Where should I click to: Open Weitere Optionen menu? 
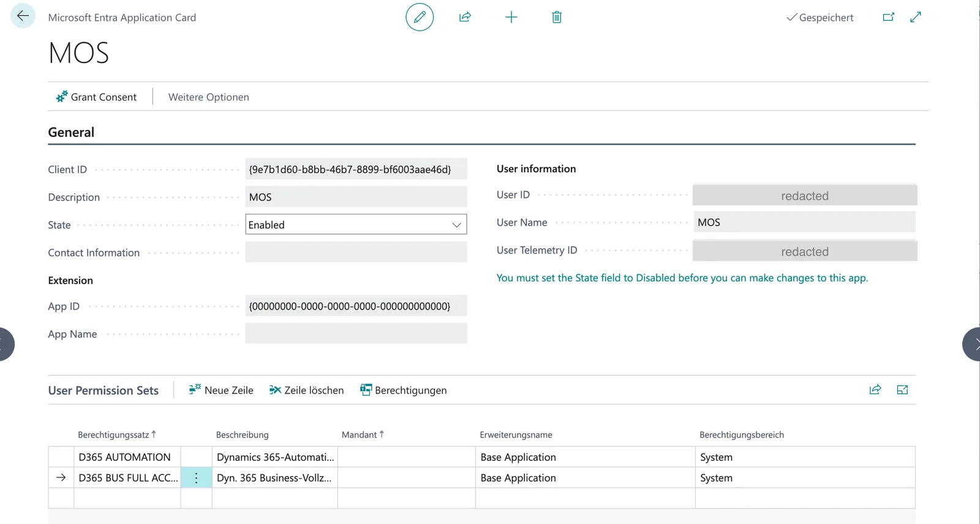click(x=209, y=97)
